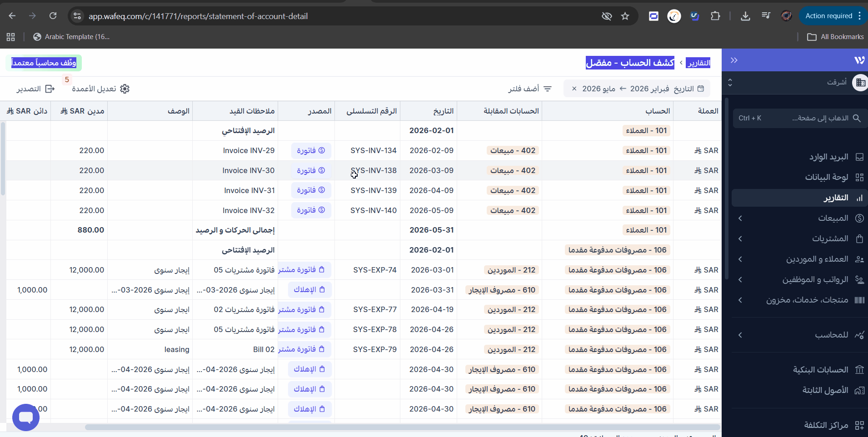Collapse the sidebar with double-chevron icon
868x437 pixels.
pos(734,60)
